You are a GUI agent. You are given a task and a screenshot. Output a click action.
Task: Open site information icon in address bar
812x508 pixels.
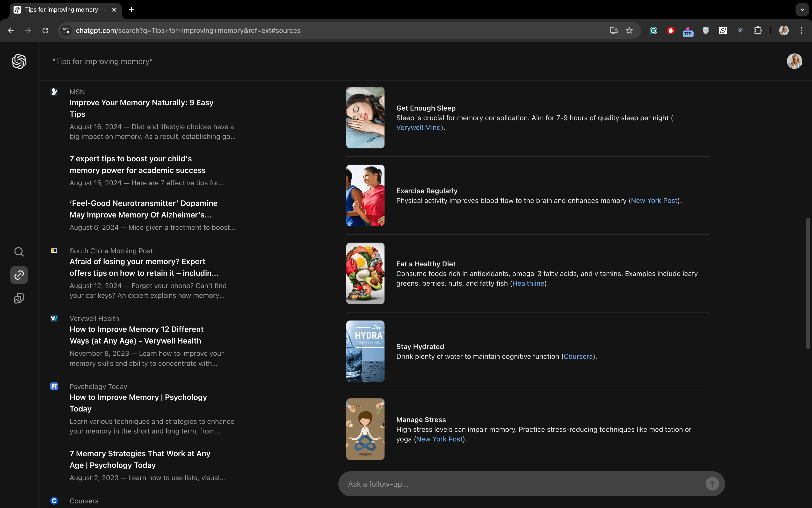66,30
